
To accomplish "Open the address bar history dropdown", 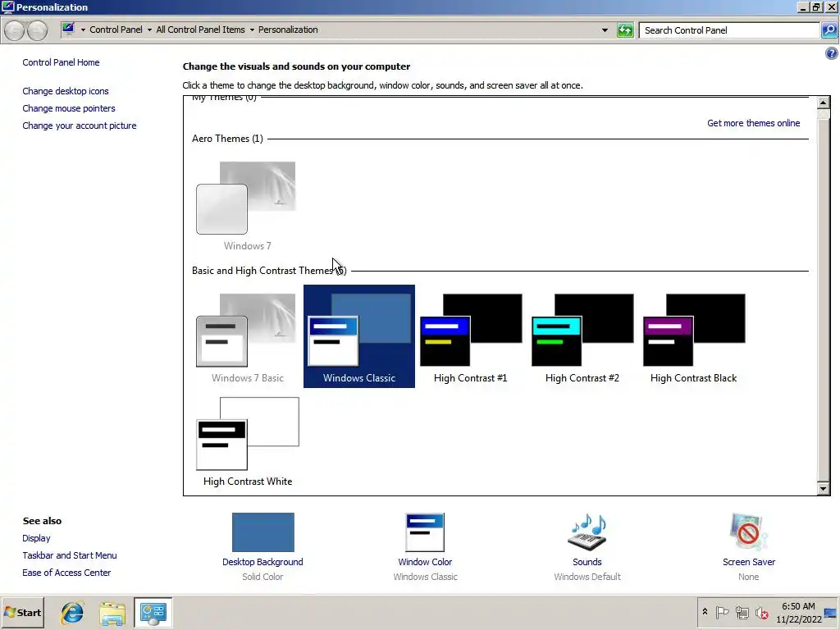I will pos(605,30).
